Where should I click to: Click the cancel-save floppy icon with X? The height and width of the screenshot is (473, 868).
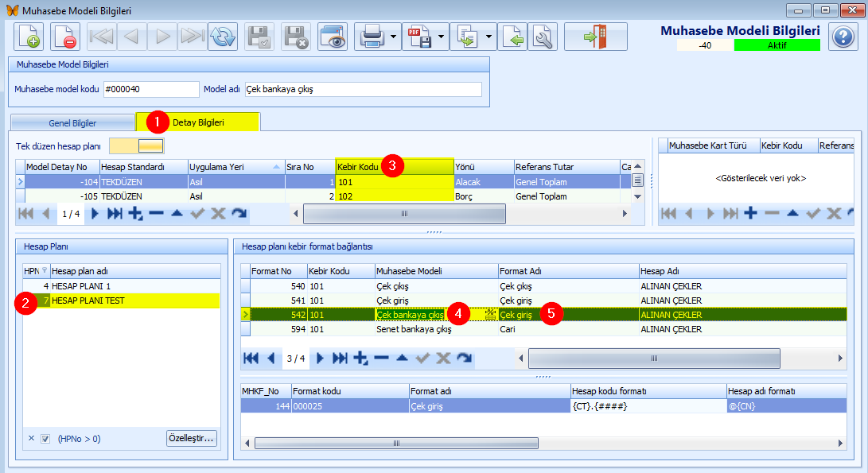(296, 37)
